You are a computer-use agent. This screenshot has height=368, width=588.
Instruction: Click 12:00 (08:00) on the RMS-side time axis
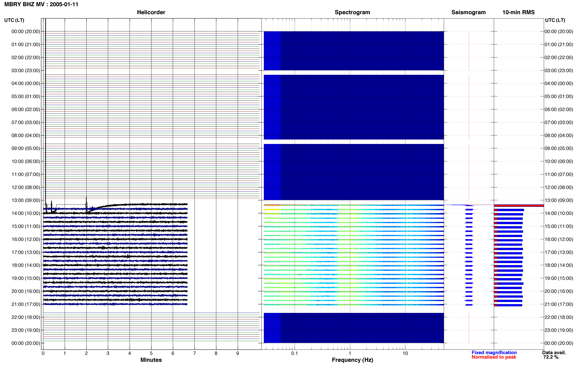pyautogui.click(x=559, y=187)
